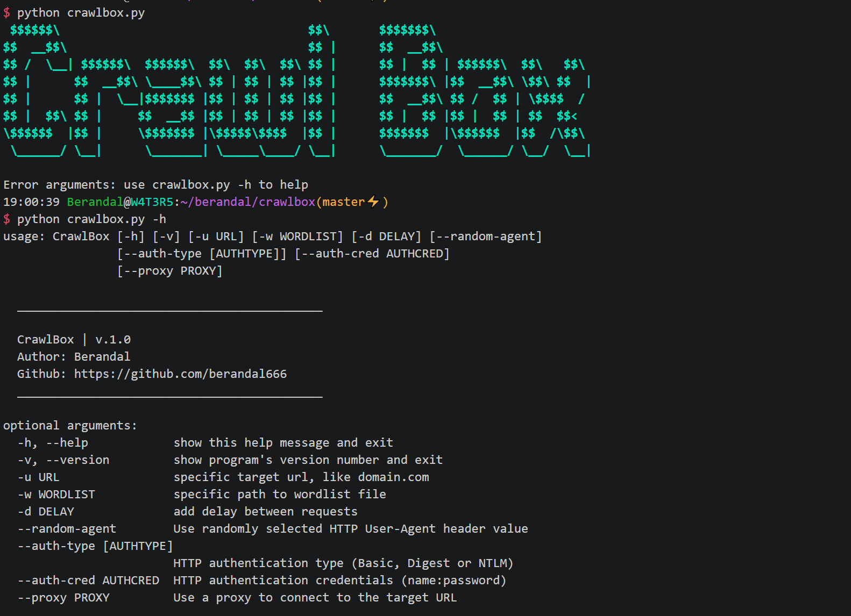The height and width of the screenshot is (616, 851).
Task: Click the git branch name 'master'
Action: point(344,202)
